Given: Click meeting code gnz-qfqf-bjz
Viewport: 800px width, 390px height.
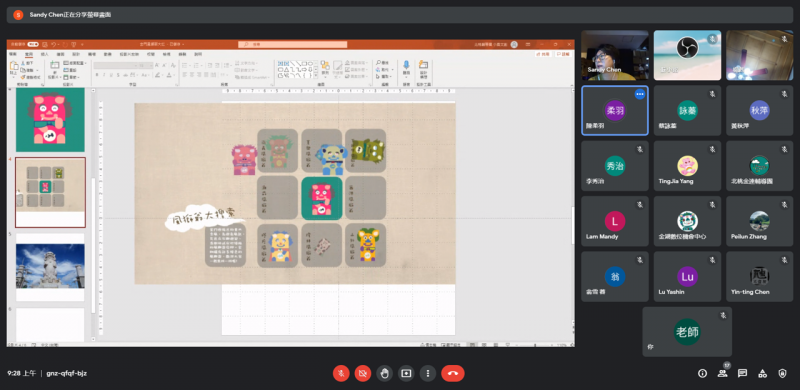Looking at the screenshot, I should [67, 373].
